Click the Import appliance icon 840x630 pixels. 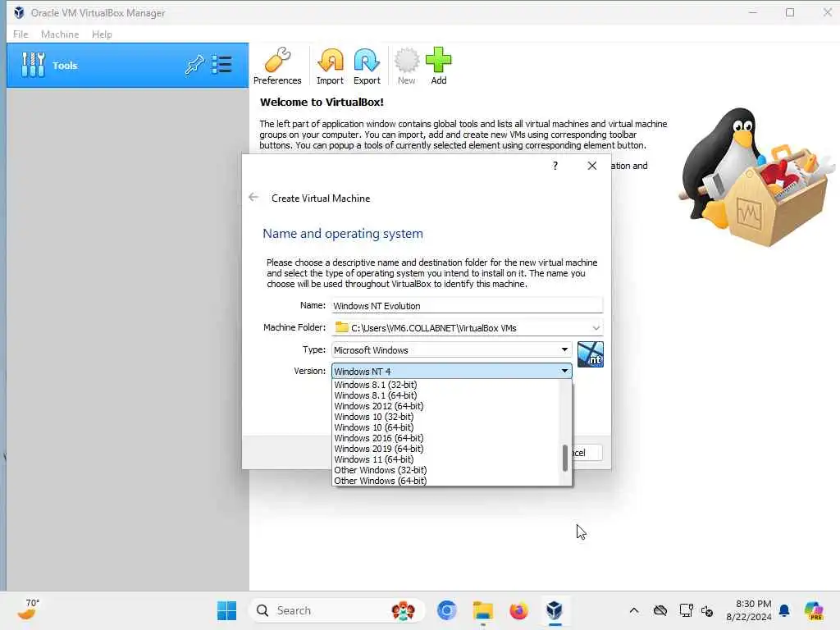(330, 66)
